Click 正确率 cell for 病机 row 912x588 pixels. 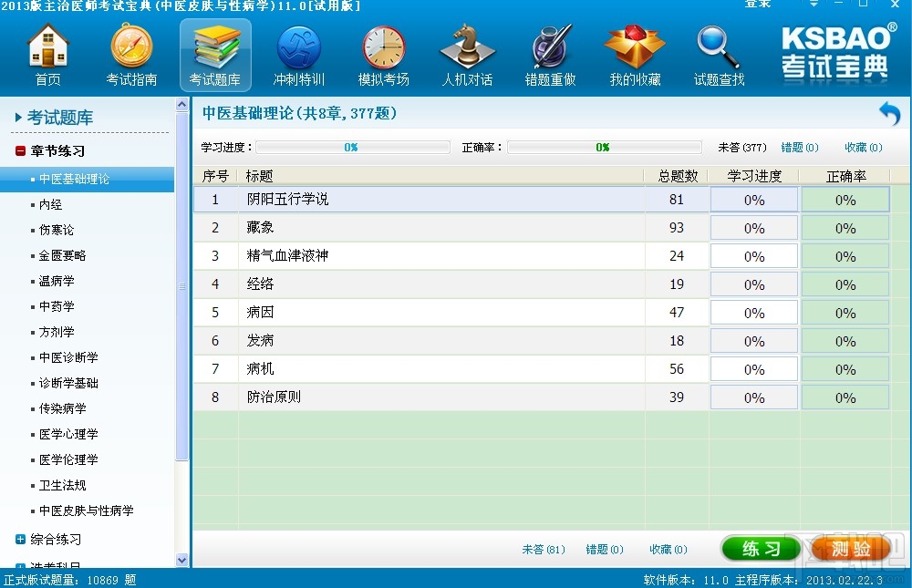[x=845, y=369]
